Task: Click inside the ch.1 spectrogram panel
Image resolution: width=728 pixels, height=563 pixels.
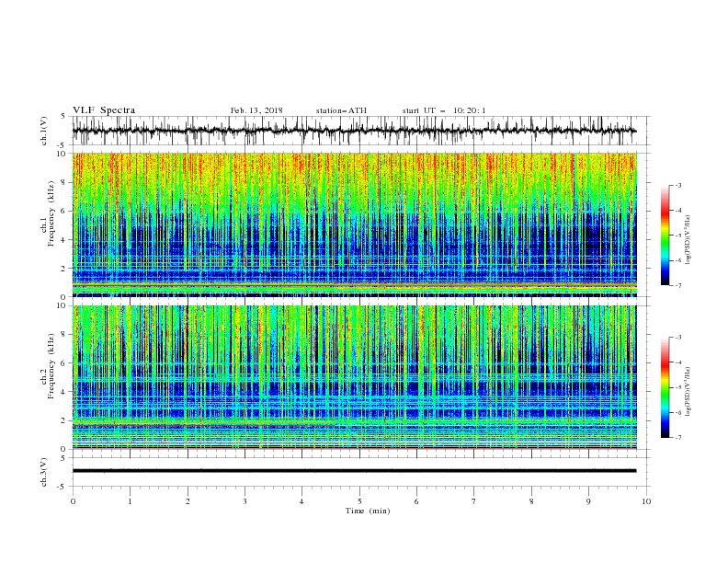Action: (354, 224)
